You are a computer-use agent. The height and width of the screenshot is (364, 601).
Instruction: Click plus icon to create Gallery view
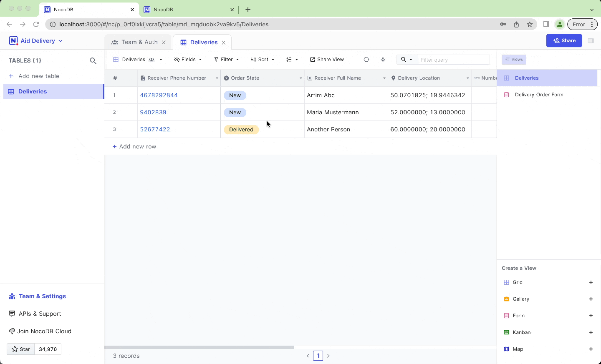coord(591,299)
